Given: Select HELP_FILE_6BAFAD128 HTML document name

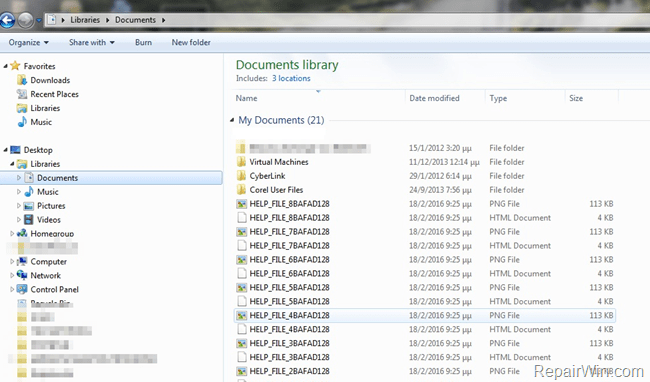Looking at the screenshot, I should pyautogui.click(x=289, y=273).
